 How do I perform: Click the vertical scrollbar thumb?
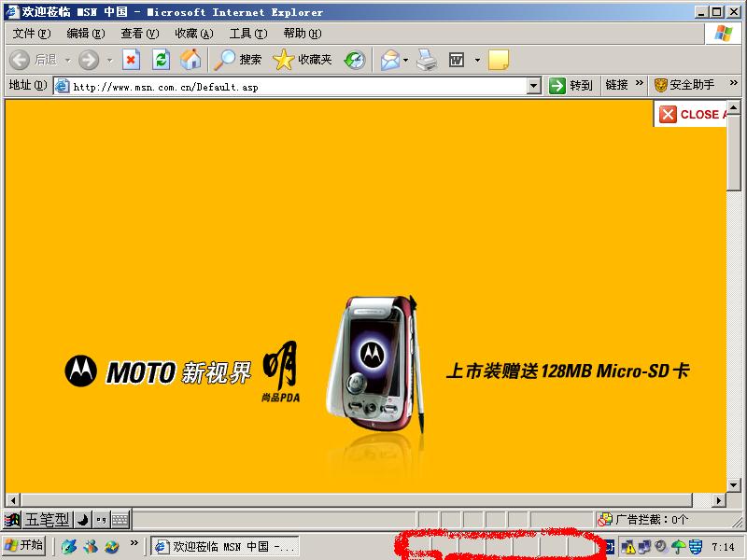coord(734,153)
